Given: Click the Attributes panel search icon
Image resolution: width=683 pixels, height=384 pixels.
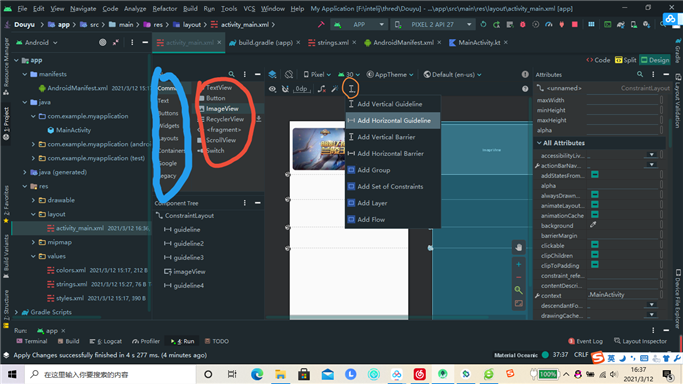Looking at the screenshot, I should [639, 74].
